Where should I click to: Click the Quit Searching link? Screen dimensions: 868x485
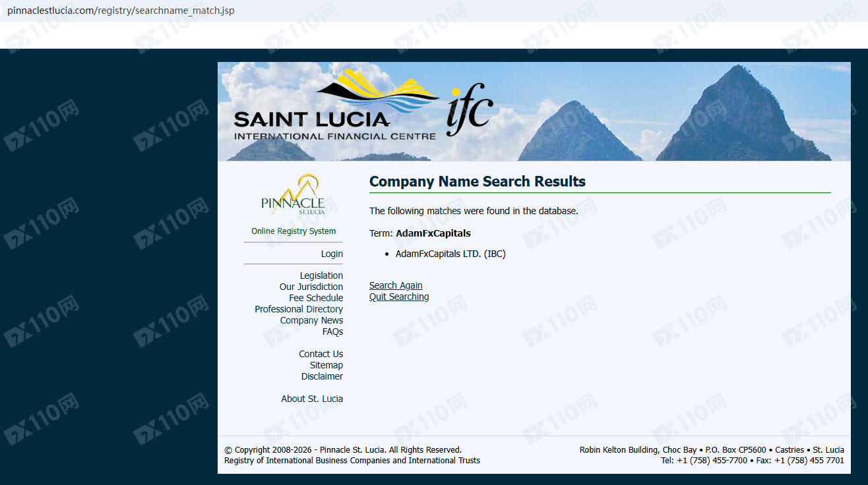[399, 297]
